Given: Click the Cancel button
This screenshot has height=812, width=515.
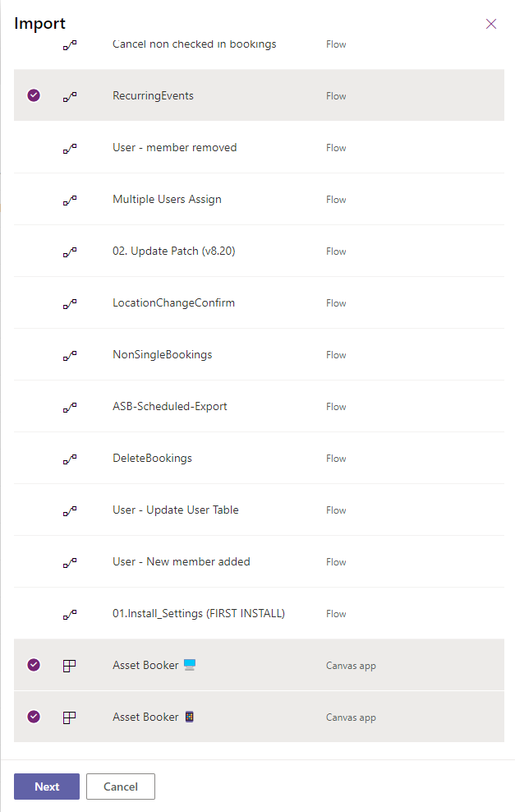Looking at the screenshot, I should point(120,787).
